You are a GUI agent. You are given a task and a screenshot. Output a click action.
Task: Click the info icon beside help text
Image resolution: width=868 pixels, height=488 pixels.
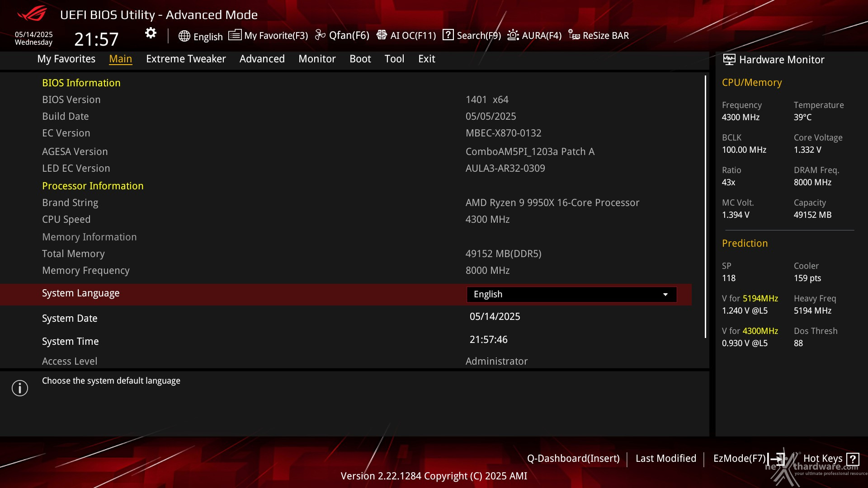(x=20, y=388)
